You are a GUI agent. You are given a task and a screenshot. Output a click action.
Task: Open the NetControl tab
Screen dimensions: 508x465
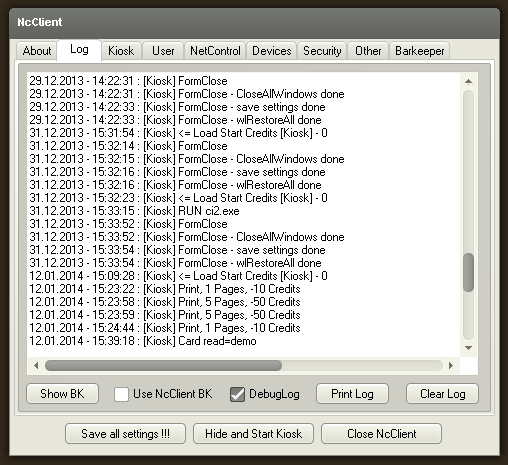tap(215, 51)
